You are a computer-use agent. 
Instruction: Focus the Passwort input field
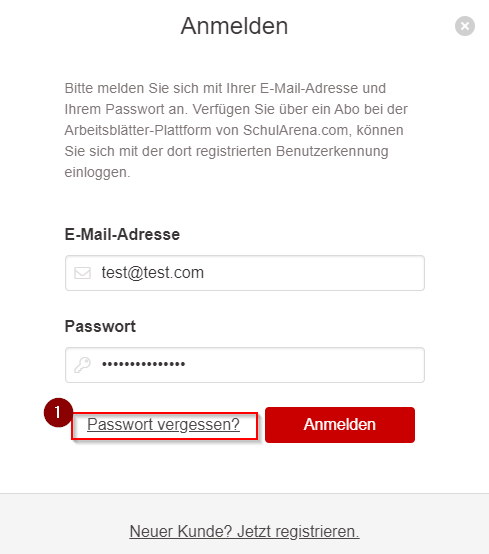pos(245,365)
